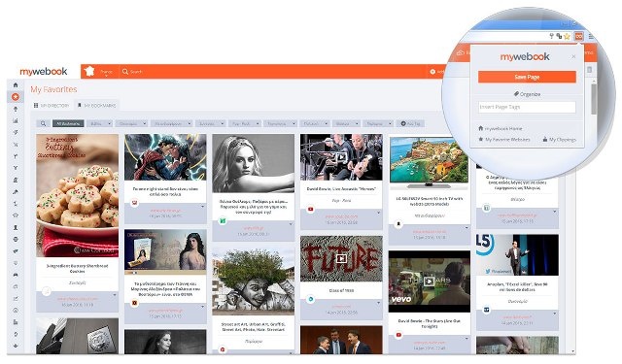Expand the France dropdown in orange bar
The width and height of the screenshot is (622, 364).
pos(106,73)
